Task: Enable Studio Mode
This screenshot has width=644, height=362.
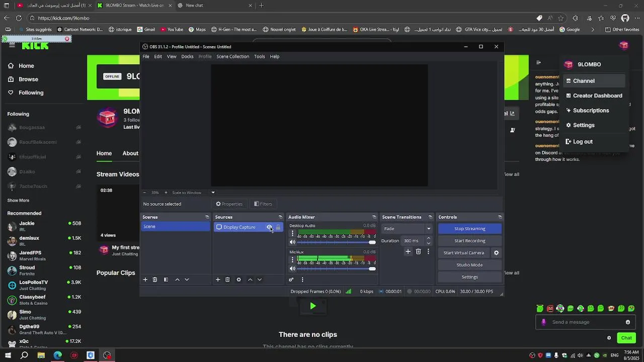Action: pos(469,265)
